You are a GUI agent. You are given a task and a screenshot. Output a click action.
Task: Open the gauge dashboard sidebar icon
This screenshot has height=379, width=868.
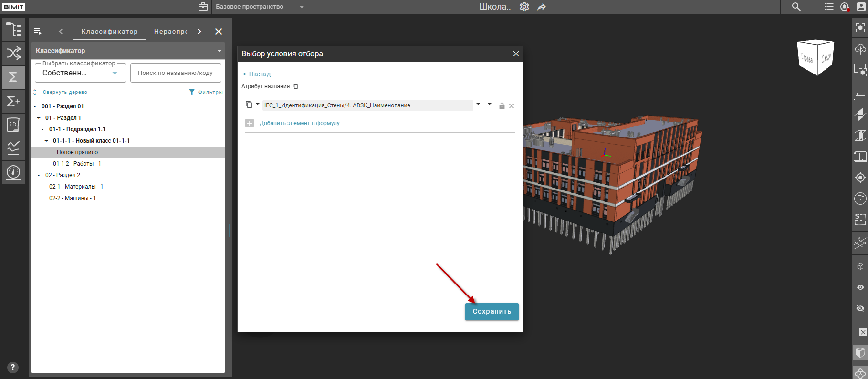click(x=13, y=172)
